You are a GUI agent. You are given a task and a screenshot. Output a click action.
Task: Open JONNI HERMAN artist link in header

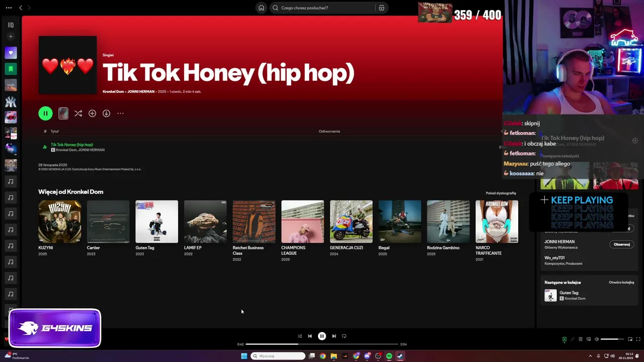141,92
